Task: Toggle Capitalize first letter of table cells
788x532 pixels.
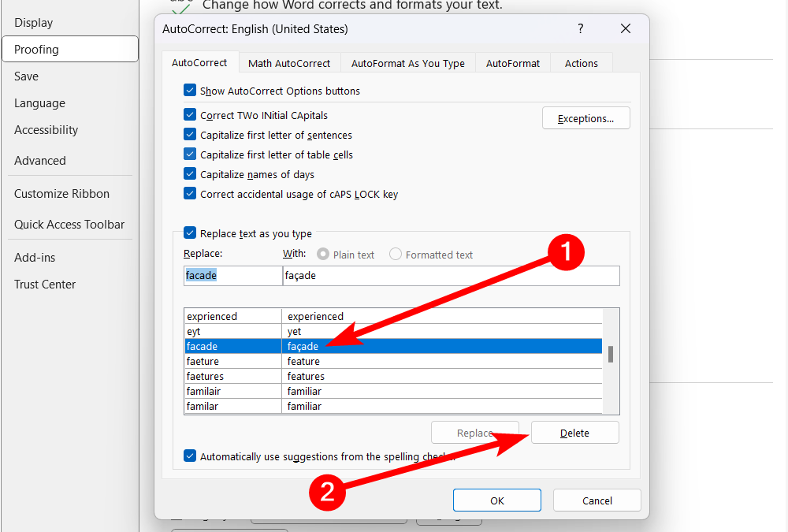Action: click(x=190, y=154)
